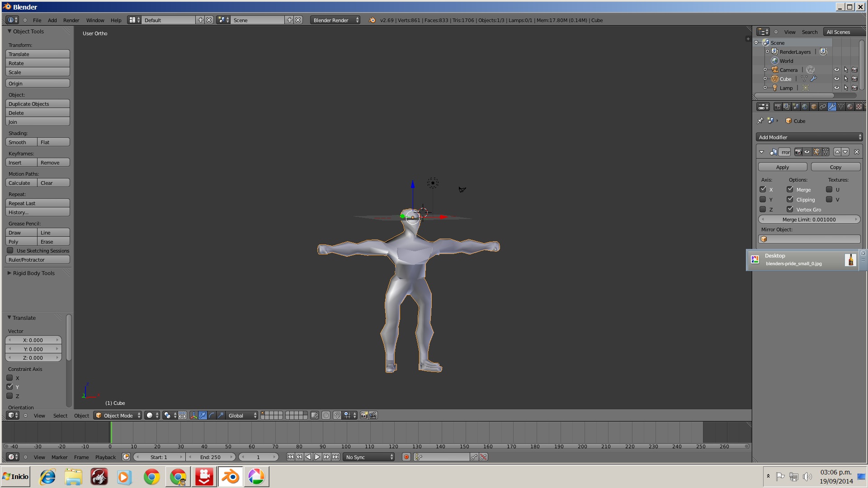868x488 pixels.
Task: Open the World properties globe icon
Action: click(805, 107)
